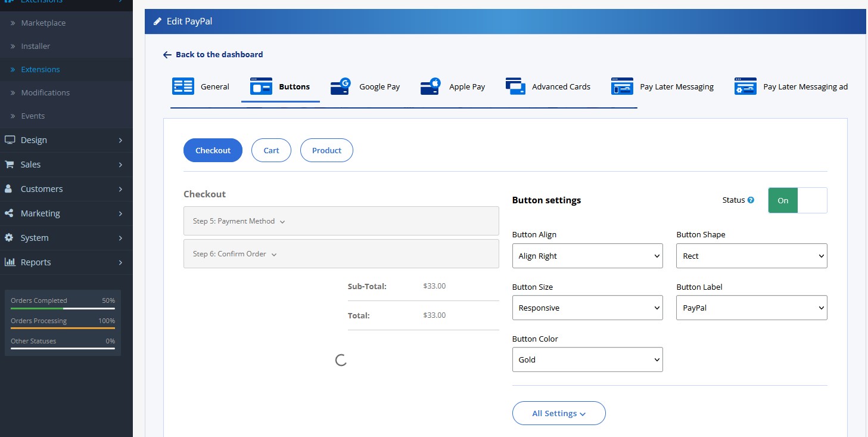868x437 pixels.
Task: Select the Buttons tab label
Action: pyautogui.click(x=294, y=86)
